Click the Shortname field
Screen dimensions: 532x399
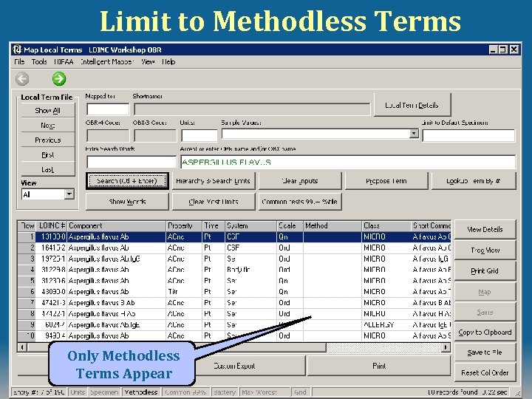(x=252, y=109)
